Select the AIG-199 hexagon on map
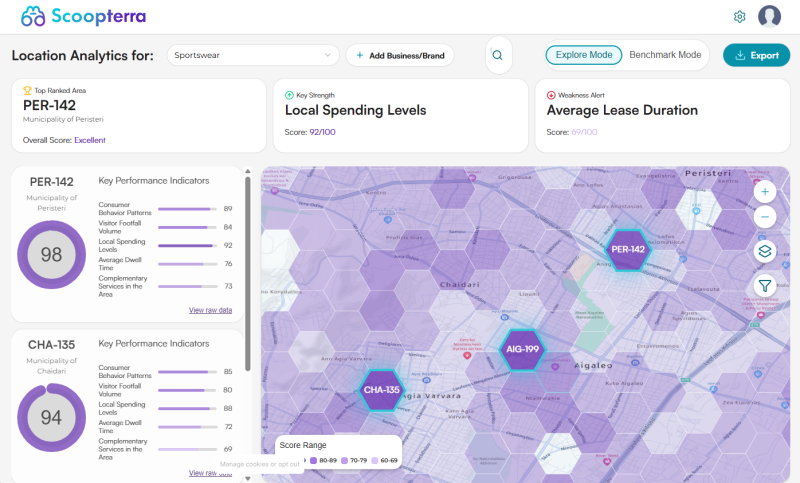The image size is (800, 483). click(x=523, y=350)
